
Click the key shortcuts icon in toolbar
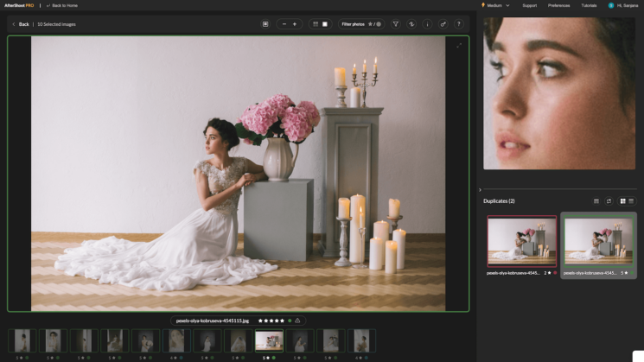coord(443,24)
